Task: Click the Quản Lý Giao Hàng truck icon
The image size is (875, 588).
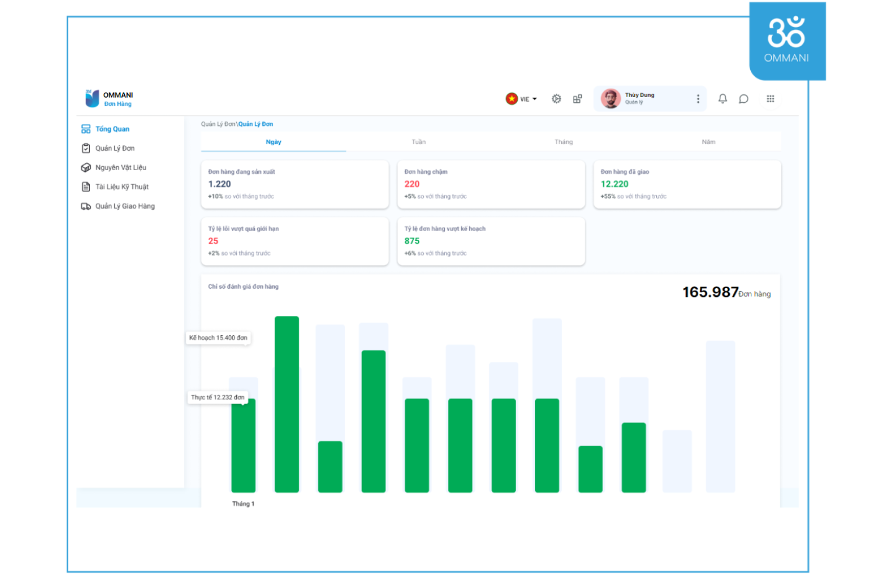Action: point(86,206)
